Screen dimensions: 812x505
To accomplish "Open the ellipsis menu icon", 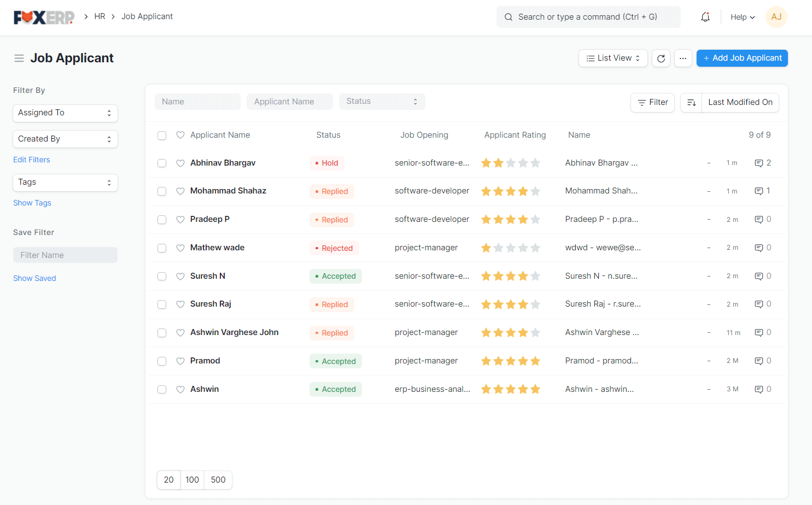I will 683,58.
